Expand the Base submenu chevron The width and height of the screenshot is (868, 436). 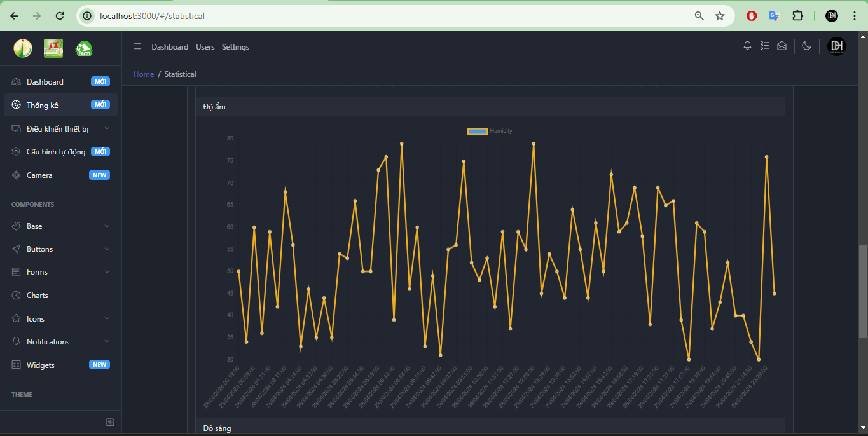pos(107,226)
